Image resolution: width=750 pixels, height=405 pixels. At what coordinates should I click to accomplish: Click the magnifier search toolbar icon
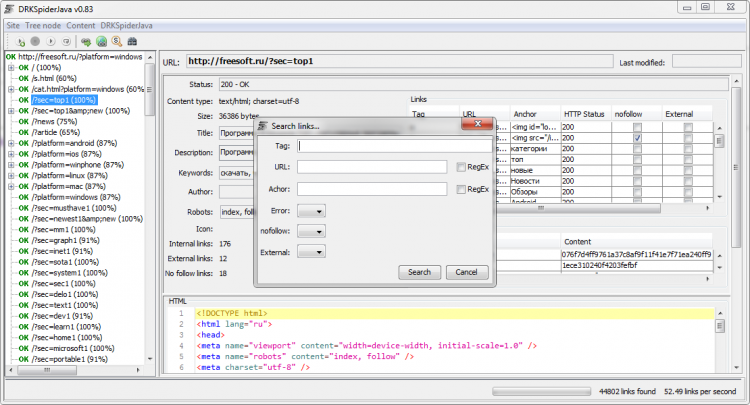point(116,41)
